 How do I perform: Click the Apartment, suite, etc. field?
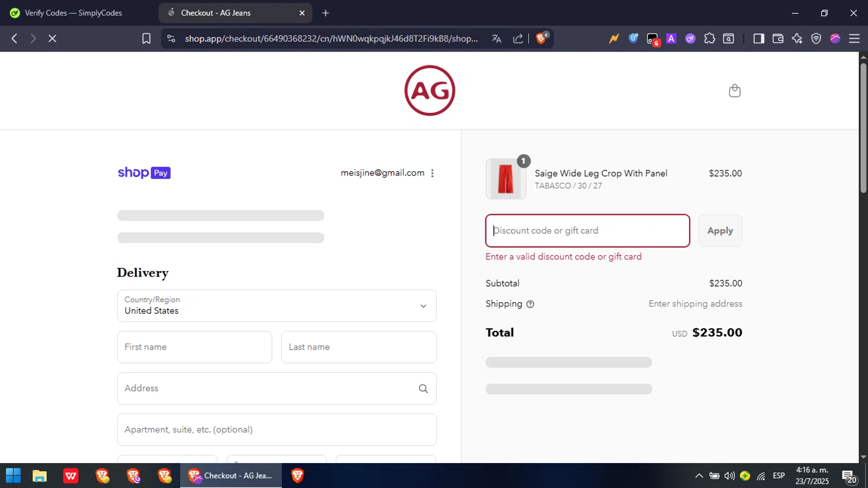[277, 430]
